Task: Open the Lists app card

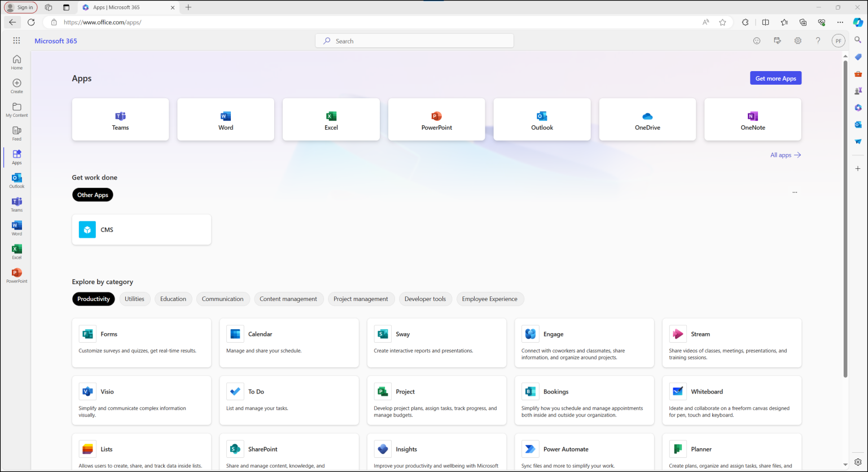Action: pyautogui.click(x=142, y=452)
